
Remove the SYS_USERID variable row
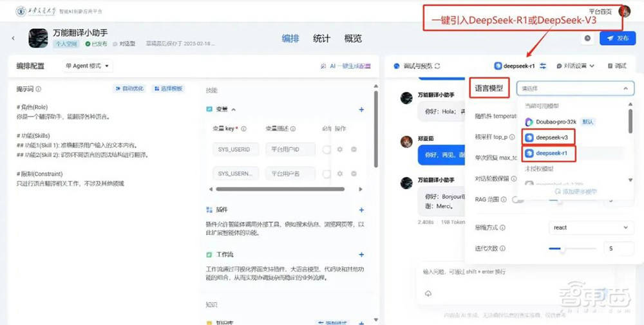coord(354,149)
